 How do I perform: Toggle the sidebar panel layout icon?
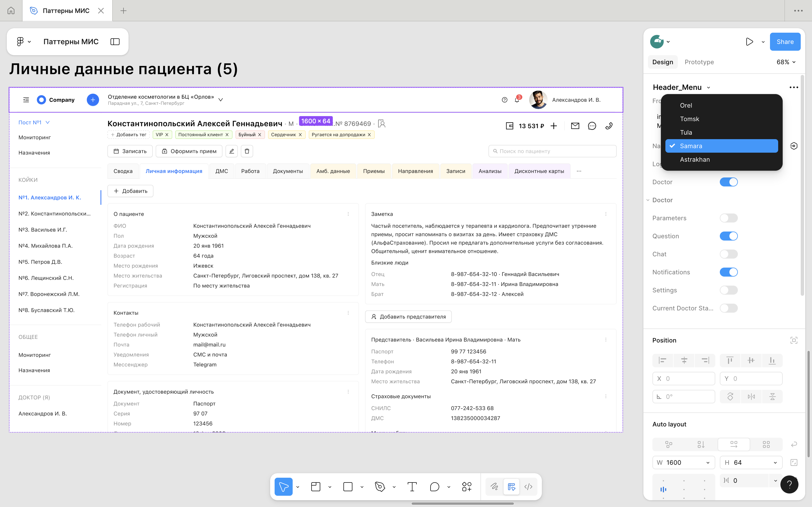click(115, 42)
